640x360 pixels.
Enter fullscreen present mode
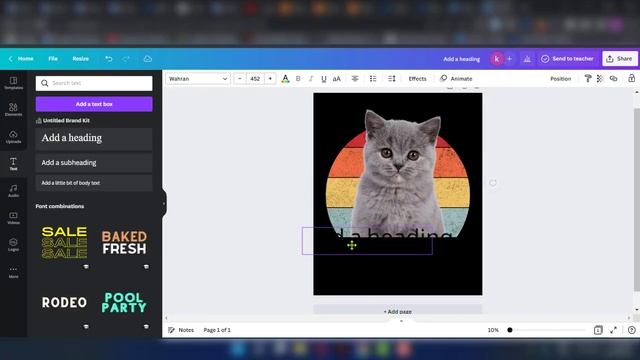point(613,330)
